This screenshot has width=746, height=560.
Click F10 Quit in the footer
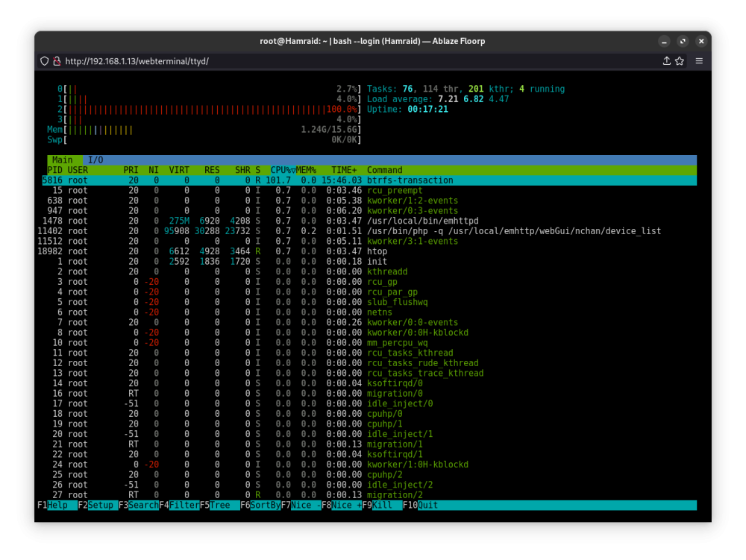420,506
